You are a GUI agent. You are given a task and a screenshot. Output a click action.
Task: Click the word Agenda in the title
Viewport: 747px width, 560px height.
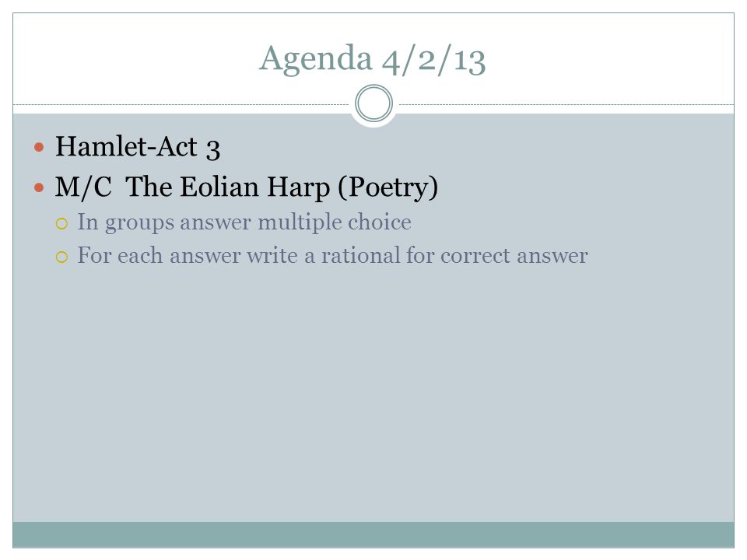tap(315, 59)
